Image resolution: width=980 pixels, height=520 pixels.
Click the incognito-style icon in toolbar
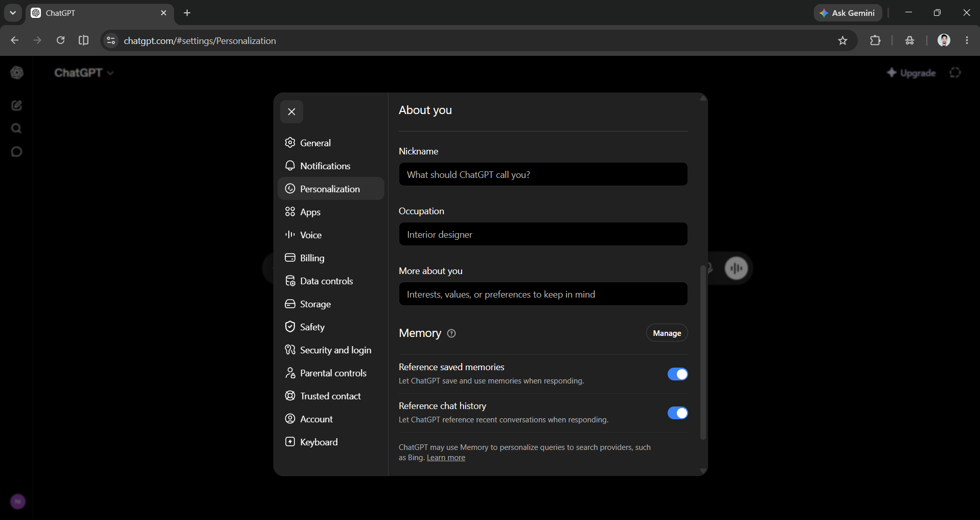pyautogui.click(x=909, y=40)
